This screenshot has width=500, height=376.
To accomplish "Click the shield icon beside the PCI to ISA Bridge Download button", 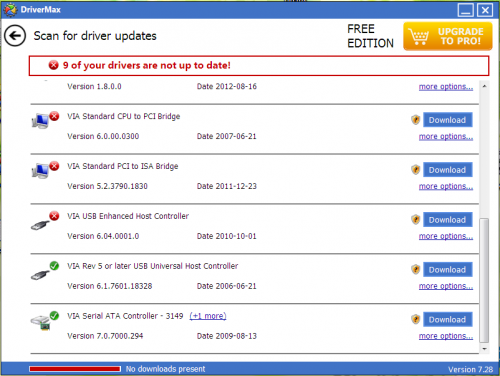I will click(x=415, y=170).
